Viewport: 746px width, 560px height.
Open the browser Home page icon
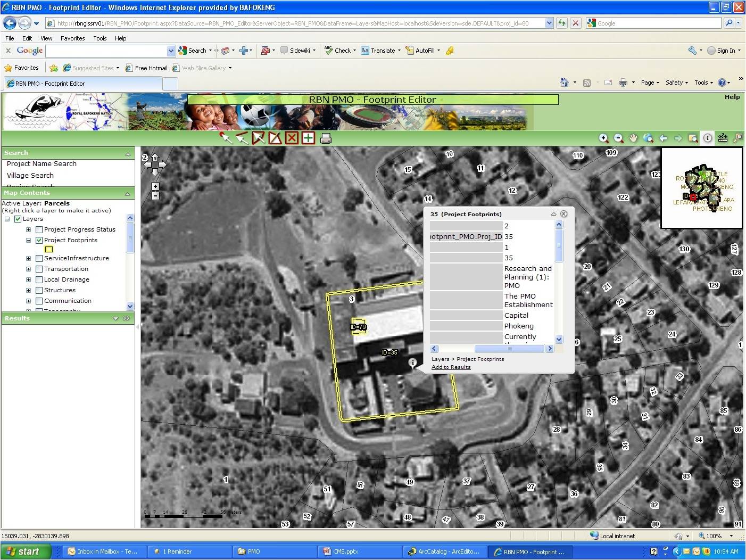coord(565,83)
